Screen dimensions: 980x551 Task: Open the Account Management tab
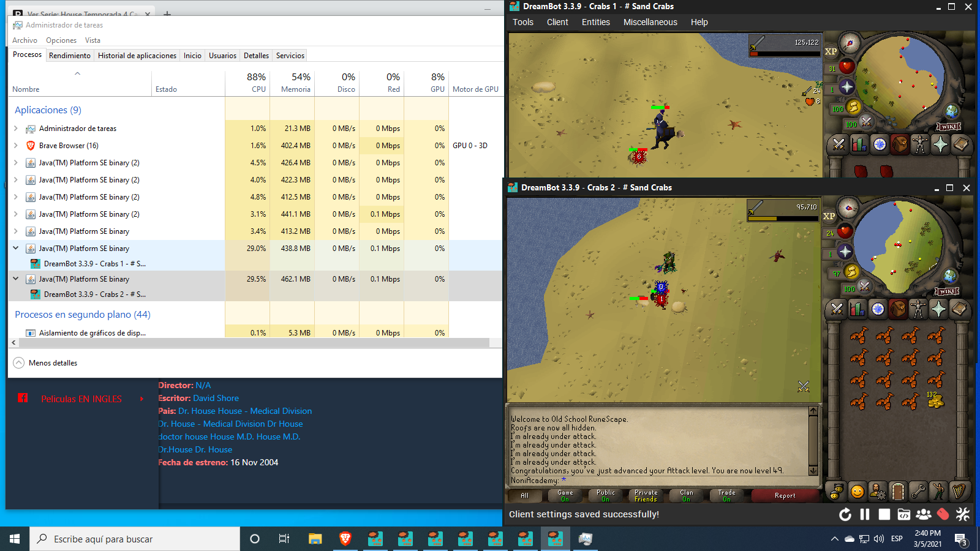[x=878, y=491]
